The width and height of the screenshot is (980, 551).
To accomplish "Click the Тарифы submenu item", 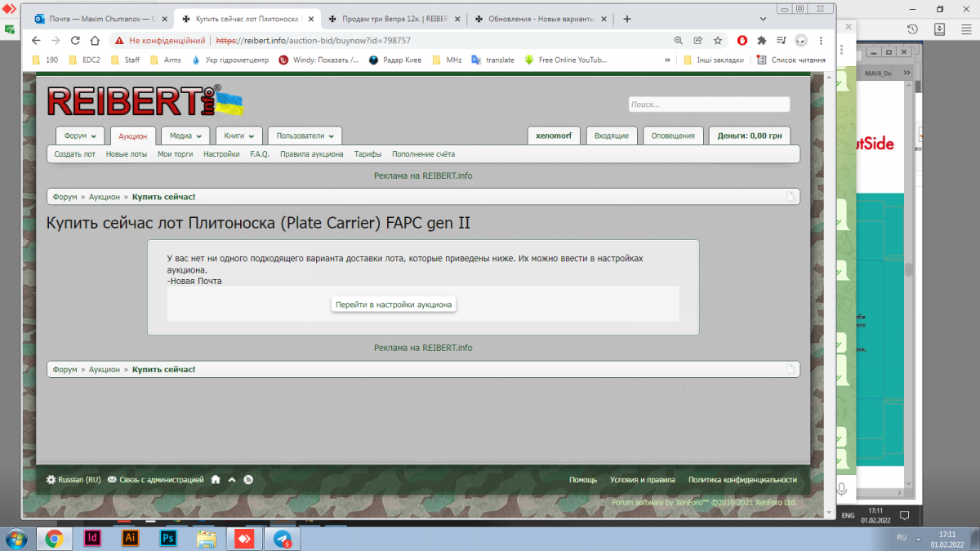I will click(367, 154).
